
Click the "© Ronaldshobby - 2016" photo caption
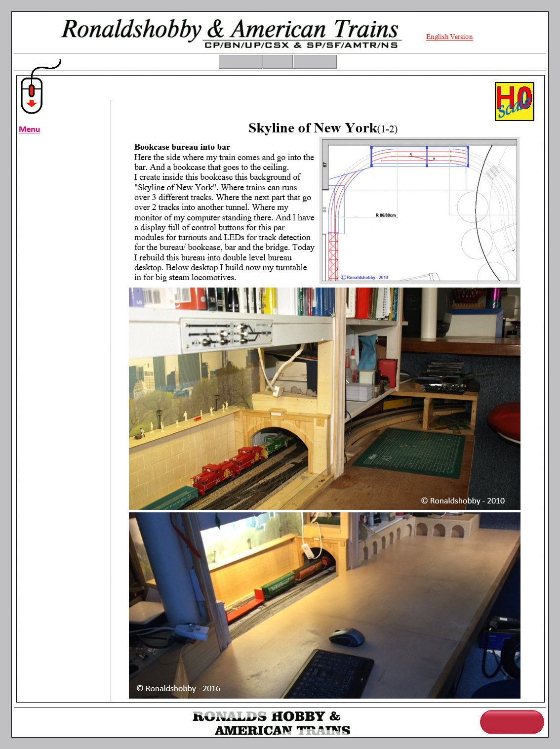click(178, 688)
